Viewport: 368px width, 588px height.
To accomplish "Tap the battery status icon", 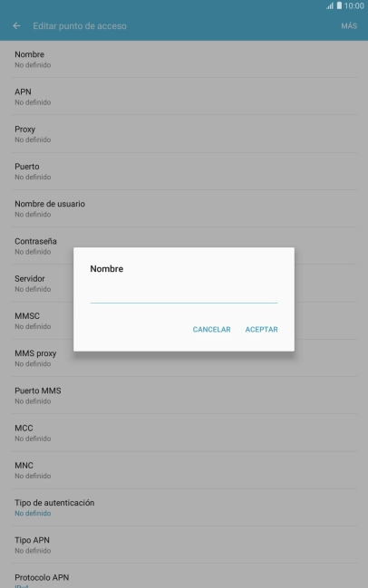I will [x=339, y=5].
